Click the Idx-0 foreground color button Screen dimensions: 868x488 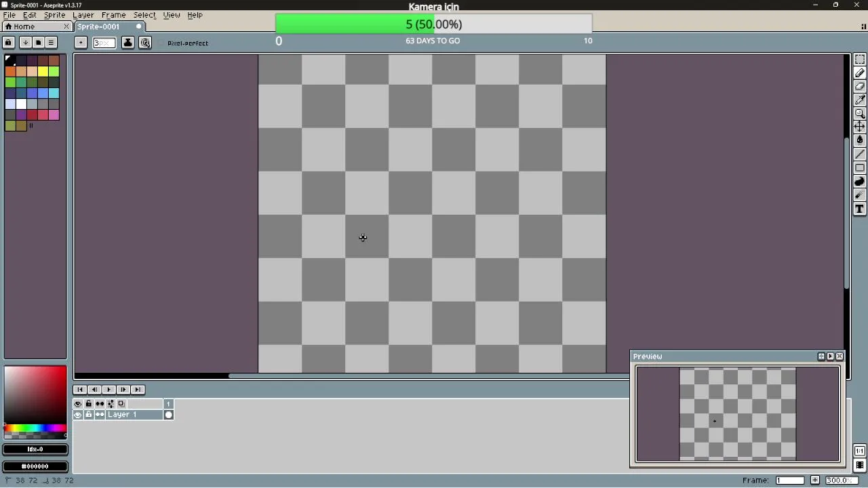click(35, 449)
